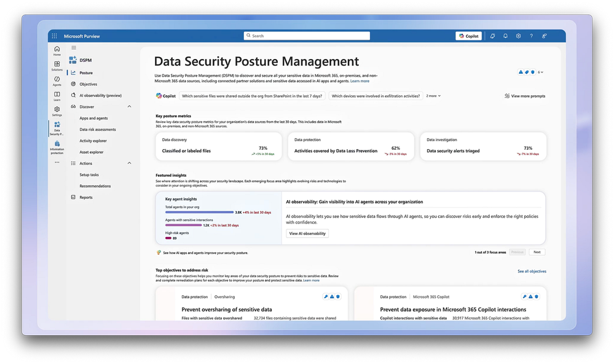Viewport: 614px width, 364px height.
Task: Click View AI observability button
Action: click(x=307, y=233)
